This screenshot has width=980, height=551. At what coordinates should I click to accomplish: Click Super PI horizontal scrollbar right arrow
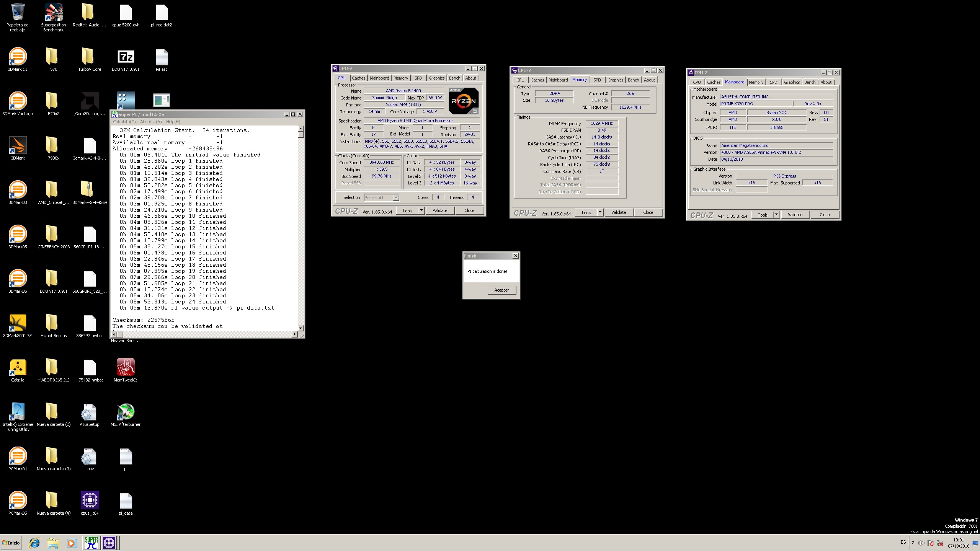coord(294,334)
